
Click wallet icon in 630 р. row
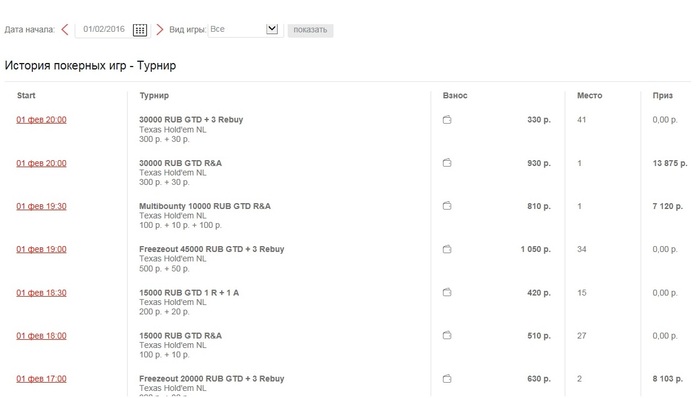447,378
